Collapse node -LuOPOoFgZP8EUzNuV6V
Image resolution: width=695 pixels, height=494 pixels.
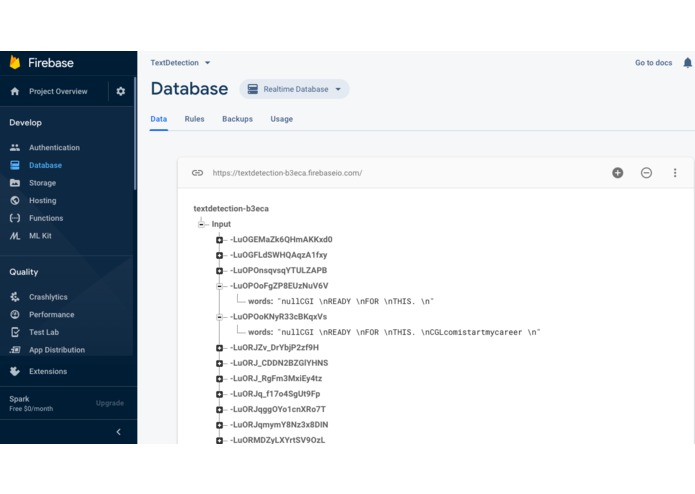tap(219, 286)
